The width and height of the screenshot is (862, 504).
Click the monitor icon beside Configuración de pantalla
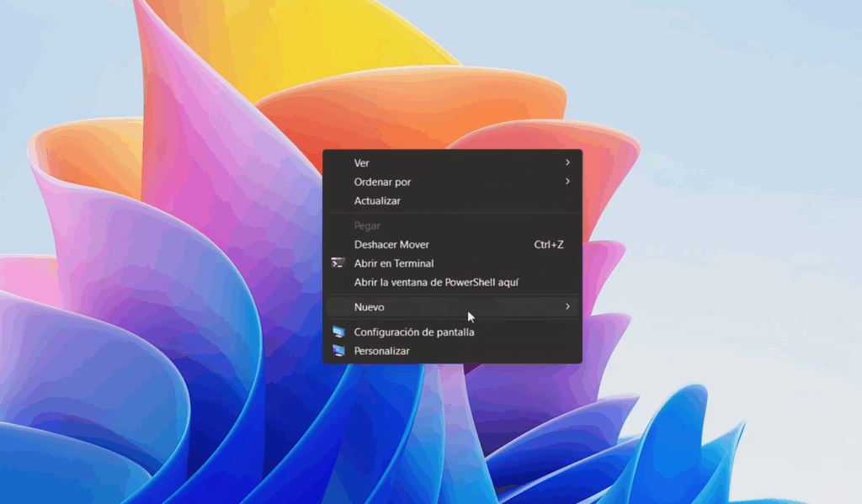tap(338, 332)
